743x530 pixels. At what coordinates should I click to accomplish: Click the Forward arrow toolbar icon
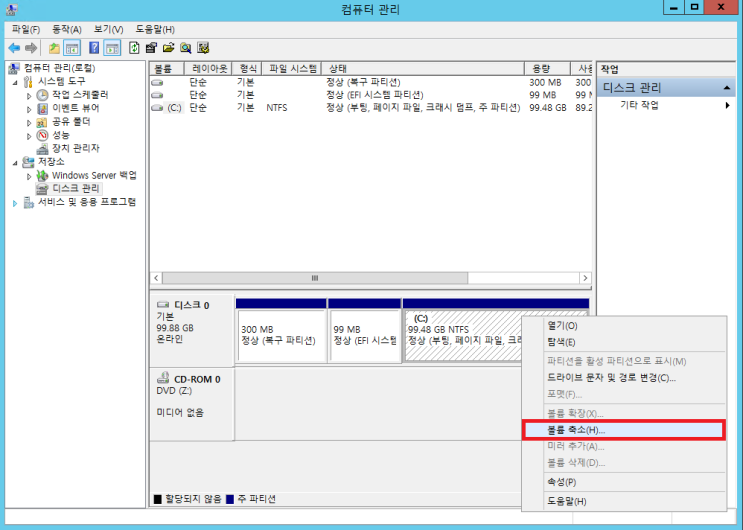point(31,48)
